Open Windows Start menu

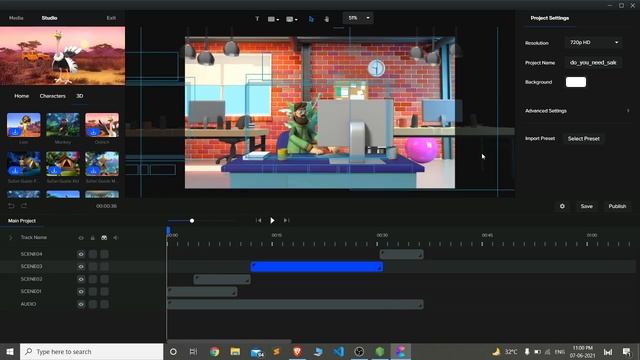click(x=10, y=351)
